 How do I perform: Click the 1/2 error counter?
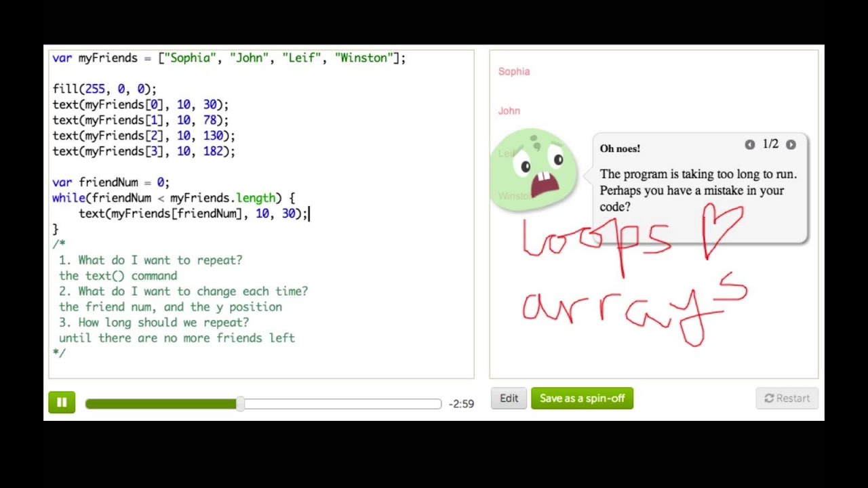(x=770, y=144)
